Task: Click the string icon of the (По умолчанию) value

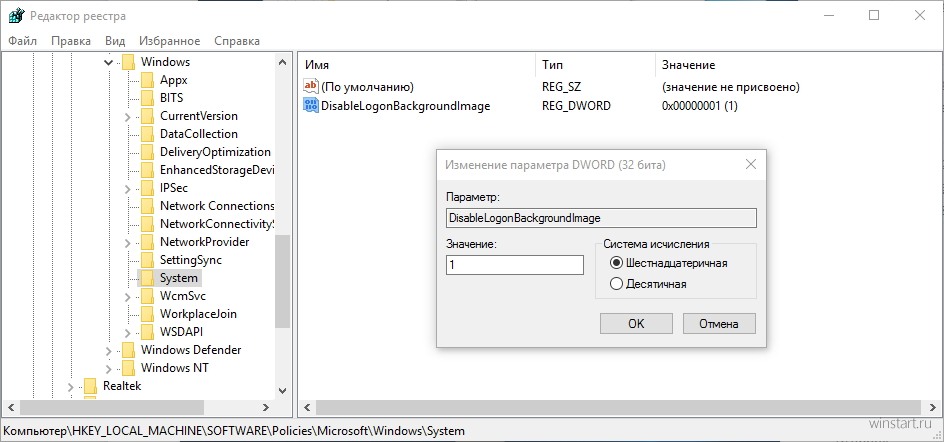Action: (310, 87)
